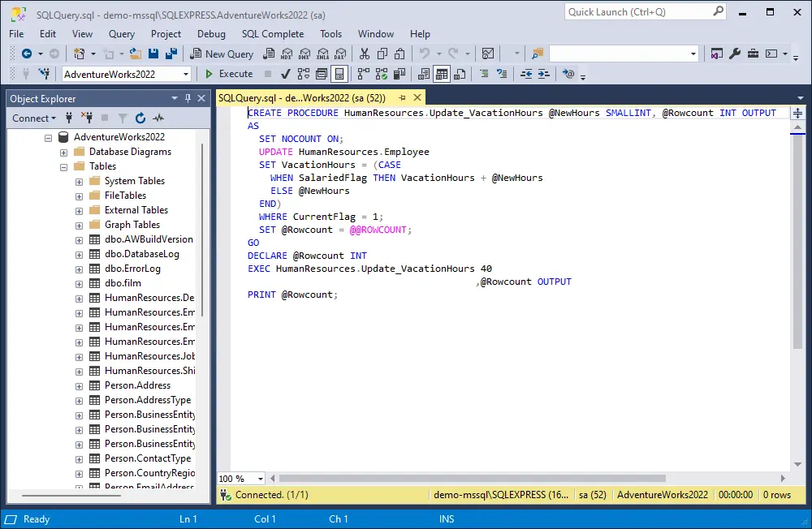This screenshot has width=812, height=529.
Task: Collapse the Tables folder
Action: pos(63,166)
